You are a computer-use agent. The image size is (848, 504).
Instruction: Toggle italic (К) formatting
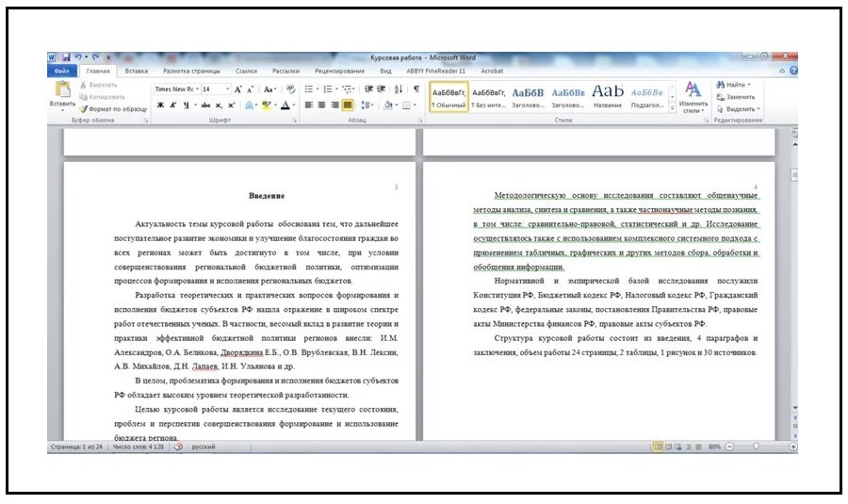[172, 106]
